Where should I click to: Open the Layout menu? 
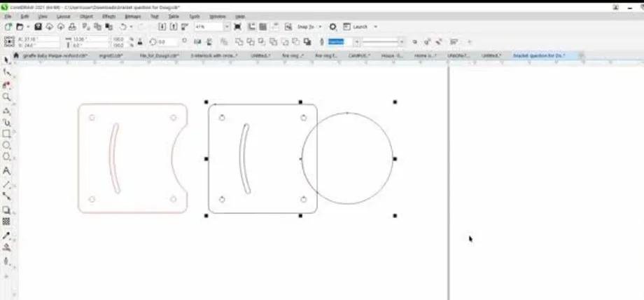(x=63, y=16)
